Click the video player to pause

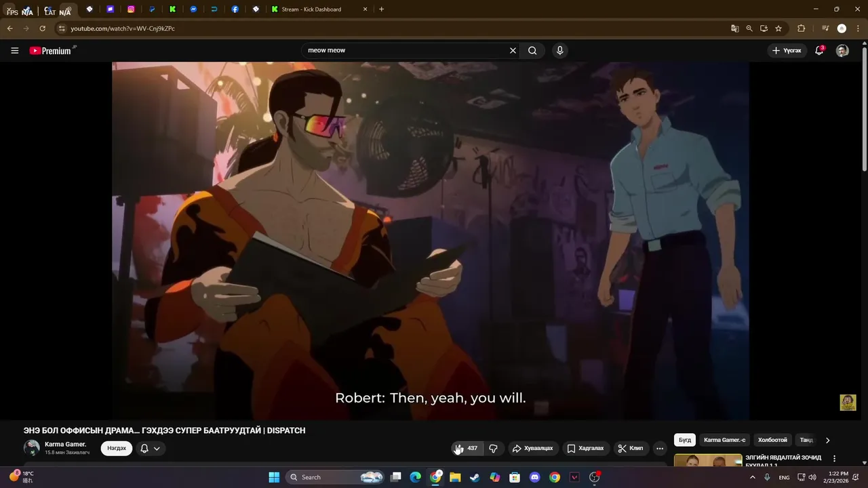tap(431, 241)
